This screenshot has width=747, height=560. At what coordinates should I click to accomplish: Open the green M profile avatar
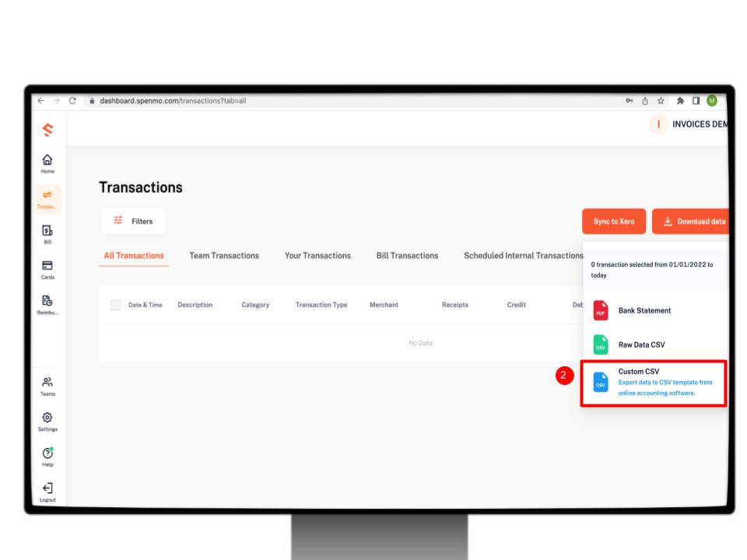(712, 100)
